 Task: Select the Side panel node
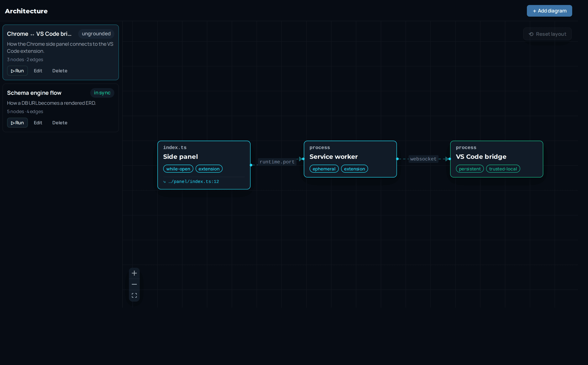click(204, 165)
